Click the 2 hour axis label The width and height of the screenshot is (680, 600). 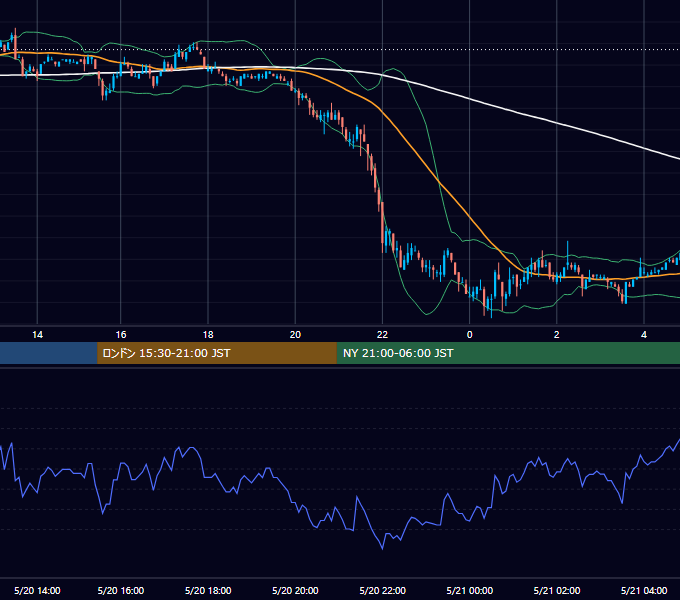557,335
